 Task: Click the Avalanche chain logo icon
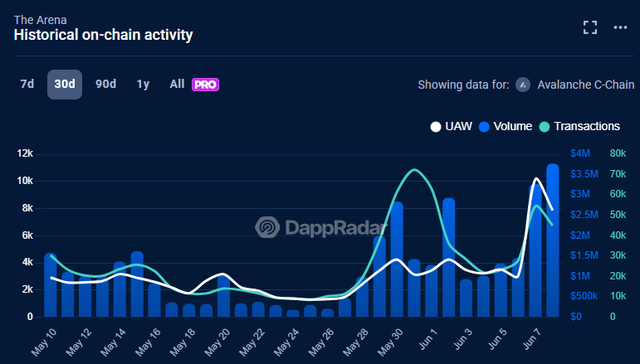click(x=523, y=85)
